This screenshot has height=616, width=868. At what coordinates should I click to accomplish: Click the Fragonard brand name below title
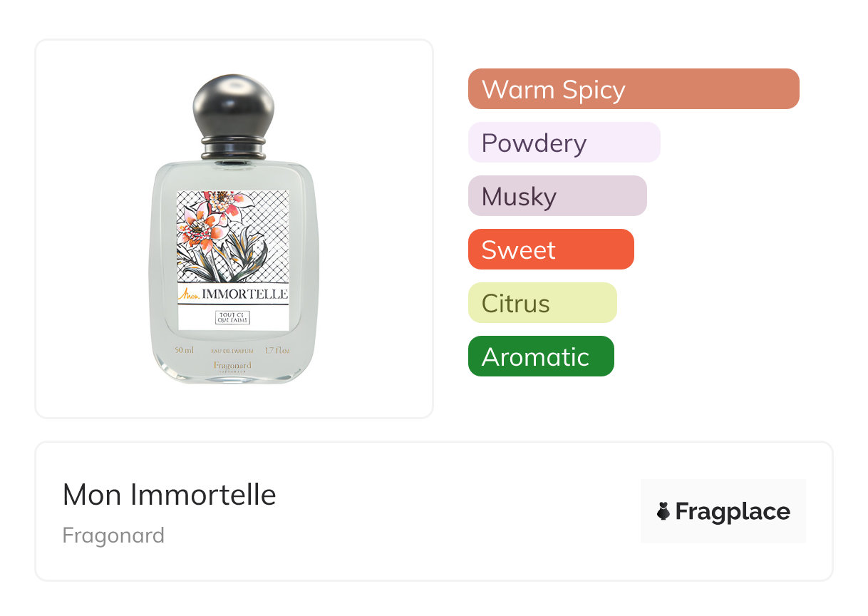click(x=113, y=535)
